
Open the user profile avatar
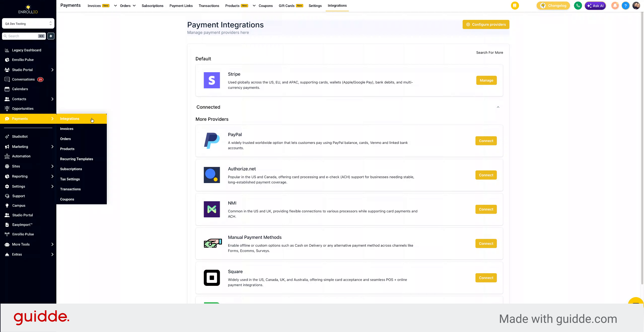pyautogui.click(x=636, y=6)
